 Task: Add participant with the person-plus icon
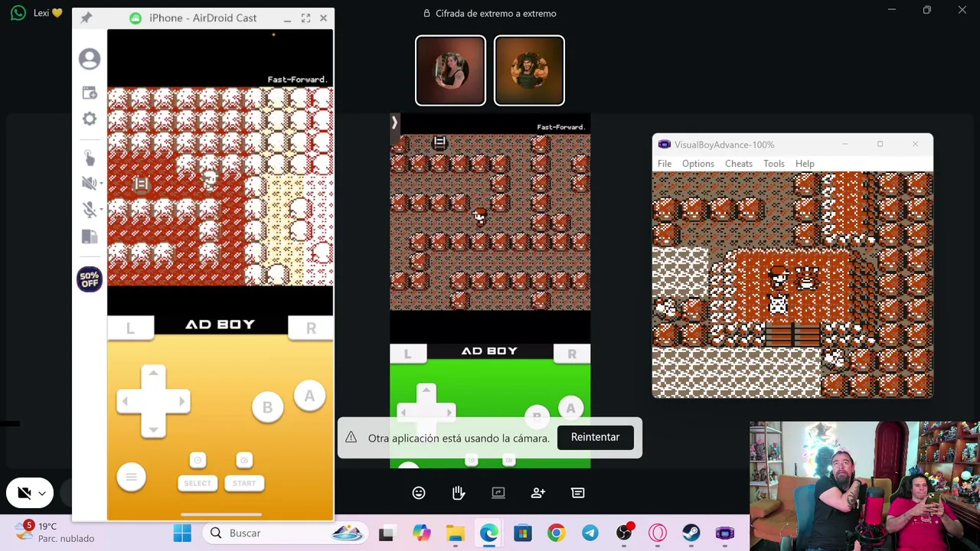point(538,493)
